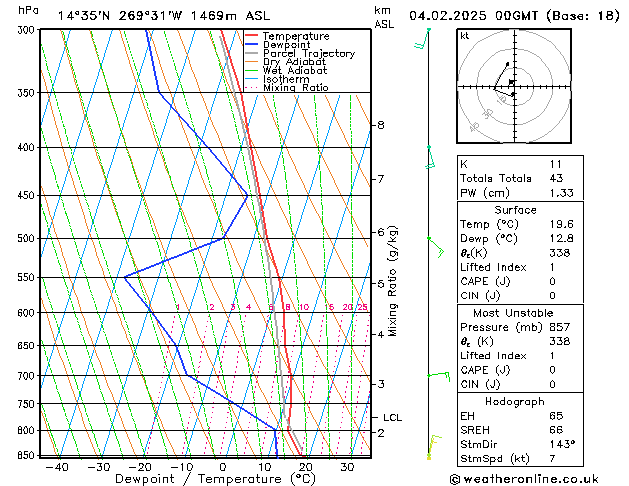Click the Most Unstable theta-e value 338
The height and width of the screenshot is (486, 629).
(560, 341)
